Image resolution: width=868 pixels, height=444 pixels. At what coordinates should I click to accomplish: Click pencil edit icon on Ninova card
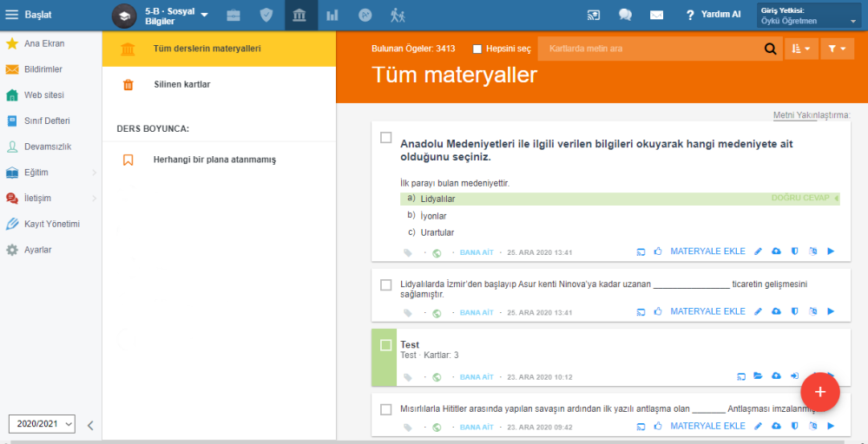(759, 312)
